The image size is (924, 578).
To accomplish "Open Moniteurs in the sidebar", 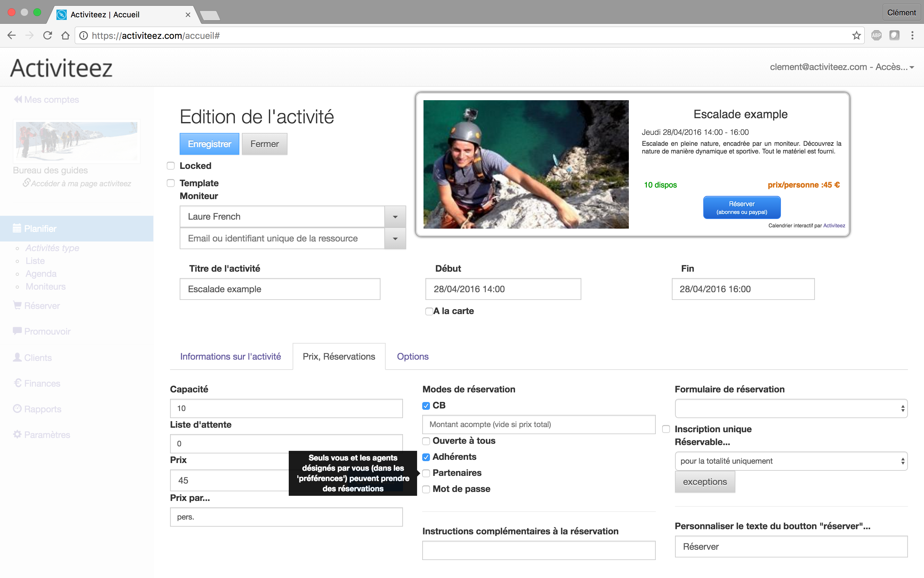I will point(46,286).
